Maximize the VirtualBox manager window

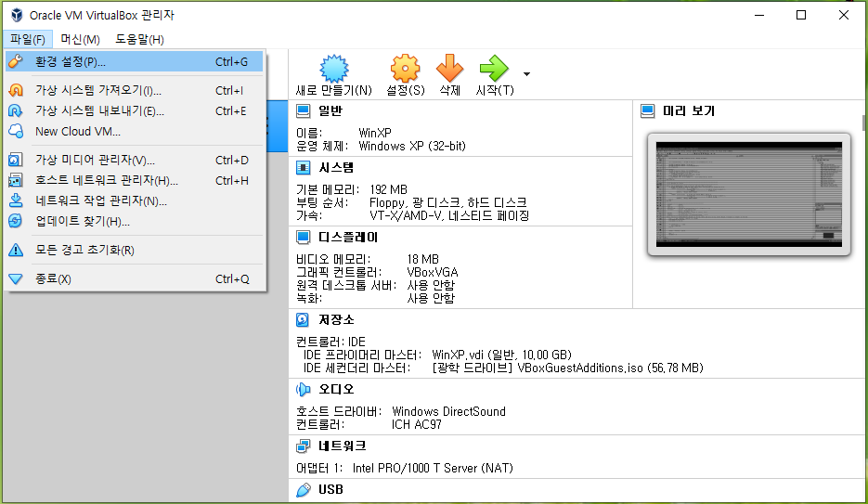801,15
